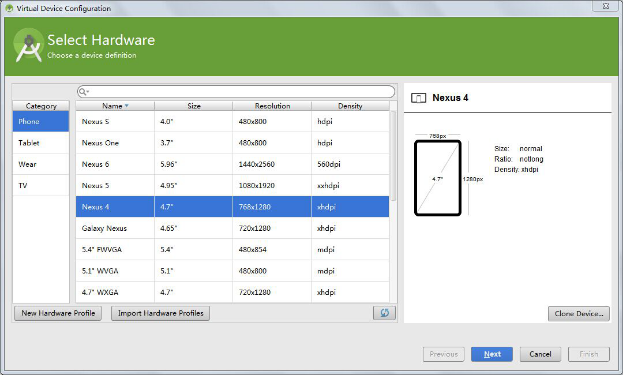Click the 1080x1920 resolution cell
Viewport: 624px width, 376px height.
(x=272, y=185)
